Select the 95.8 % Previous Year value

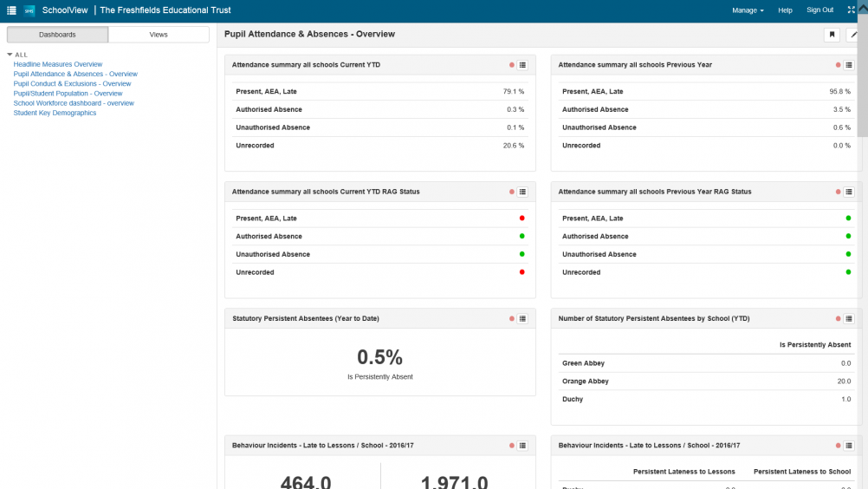[839, 91]
